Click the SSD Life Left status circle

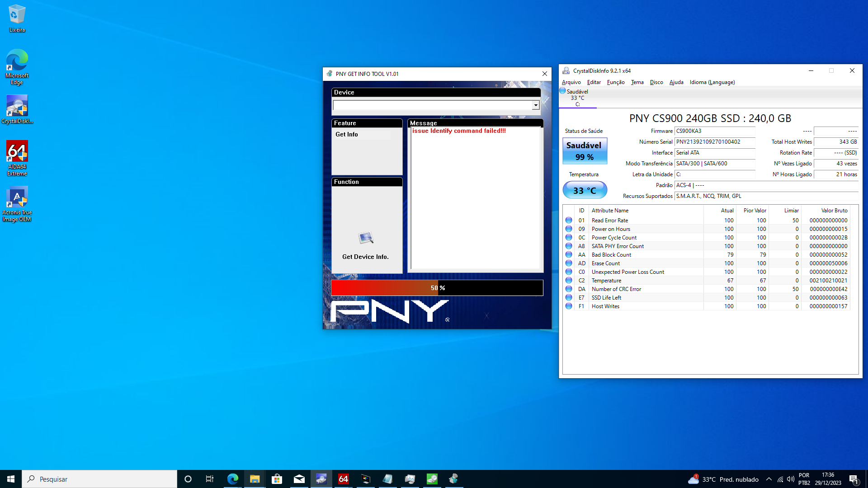pos(569,298)
